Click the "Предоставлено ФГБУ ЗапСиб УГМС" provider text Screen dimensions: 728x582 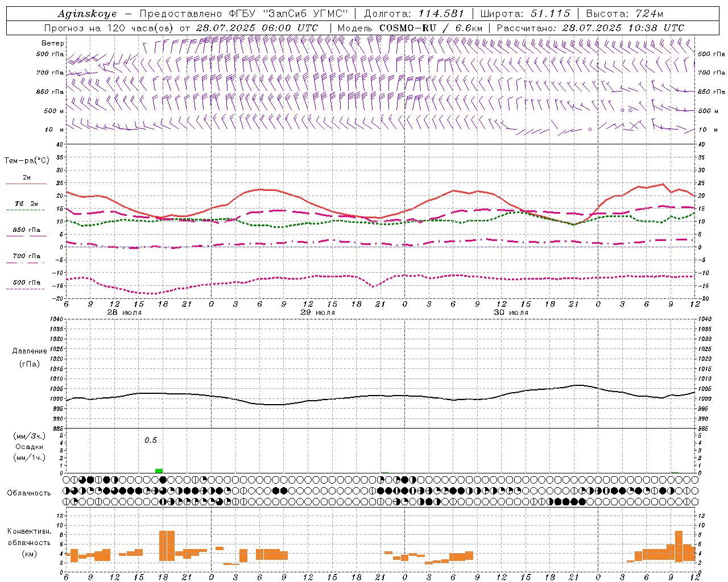[243, 14]
